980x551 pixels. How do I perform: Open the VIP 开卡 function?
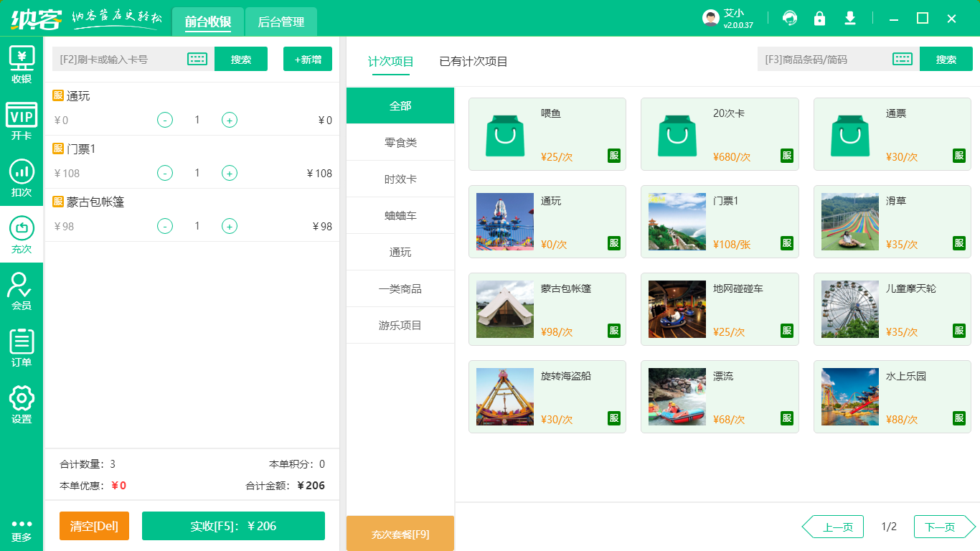coord(21,122)
